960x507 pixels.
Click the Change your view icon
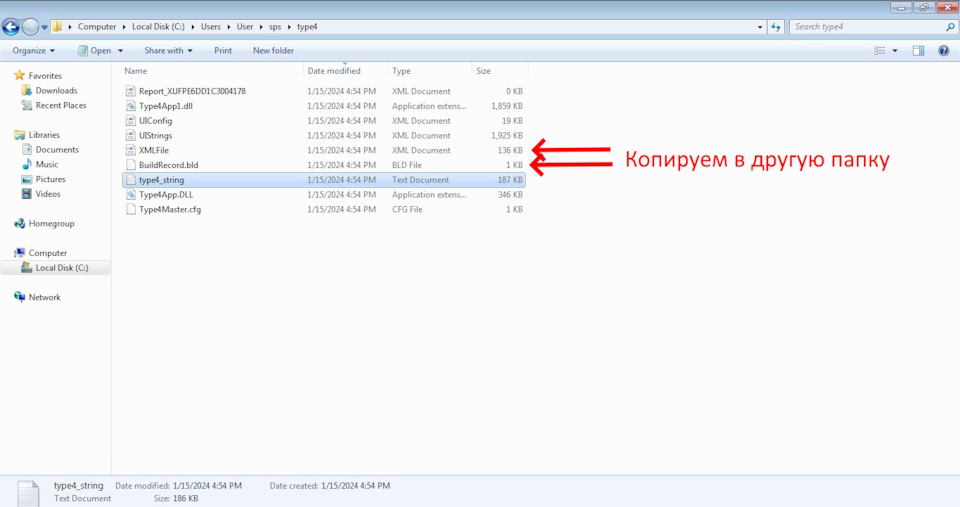click(x=879, y=51)
